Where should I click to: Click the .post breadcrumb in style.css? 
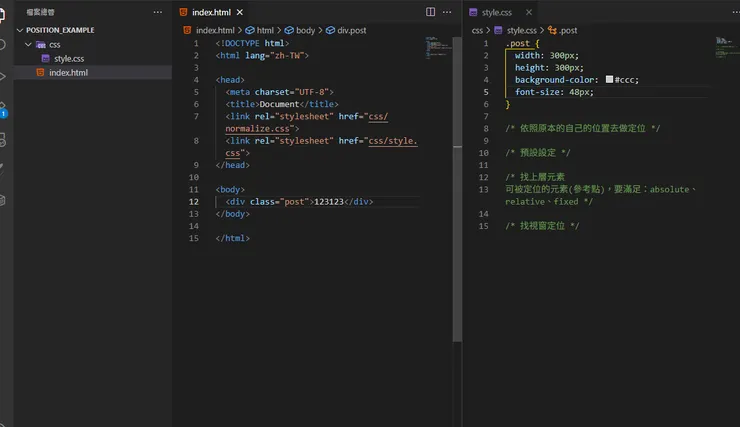(567, 30)
